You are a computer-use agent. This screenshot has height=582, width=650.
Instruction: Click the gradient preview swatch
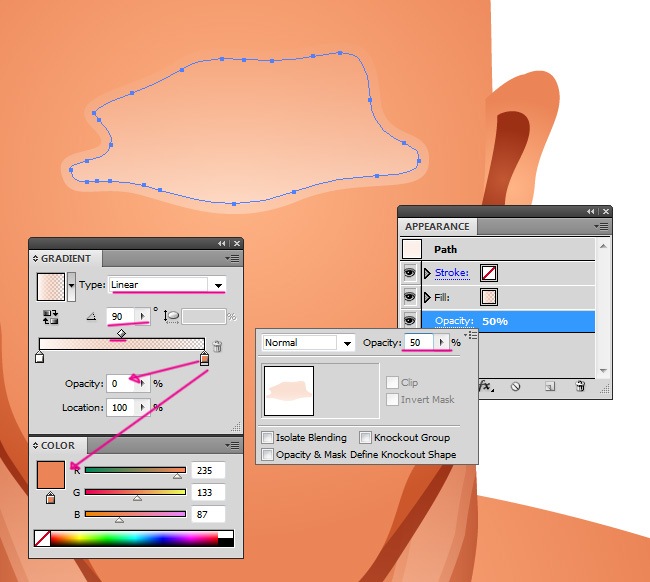(x=51, y=286)
